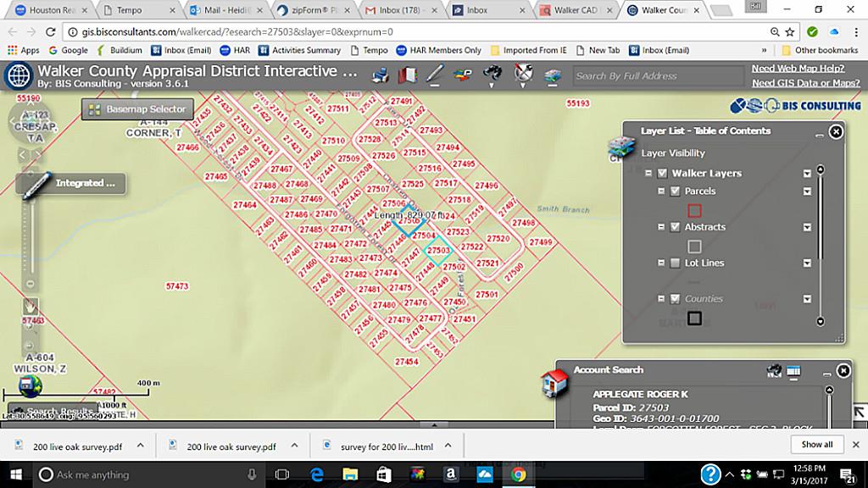Open the Abstracts layer options dropdown arrow
This screenshot has height=488, width=868.
coord(807,227)
